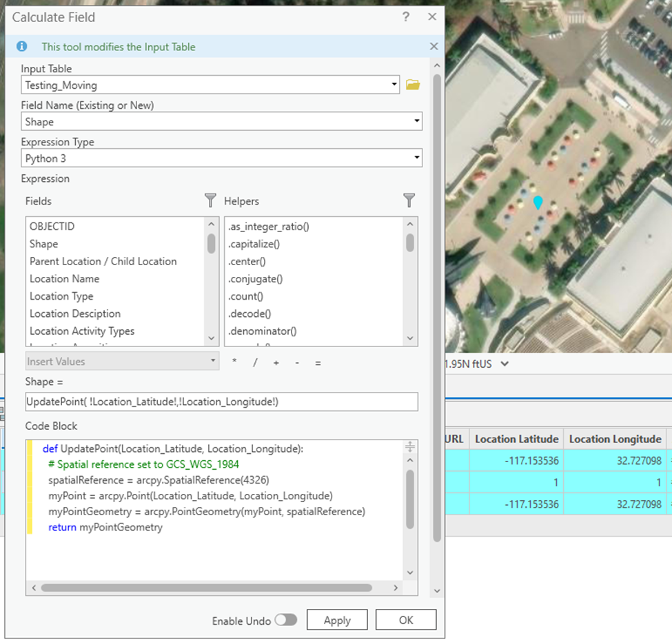Click the OK button
The height and width of the screenshot is (644, 672).
point(406,620)
